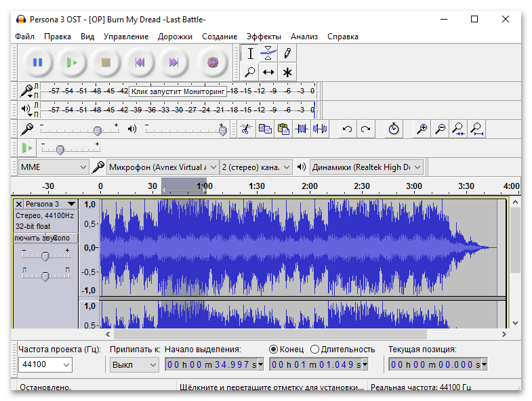Open the Файл menu
The image size is (532, 401).
coord(25,37)
